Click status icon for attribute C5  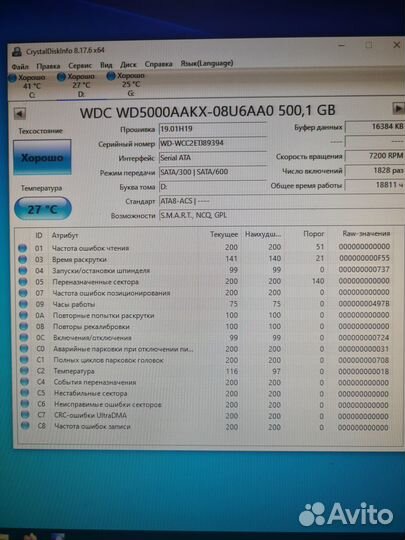point(25,393)
